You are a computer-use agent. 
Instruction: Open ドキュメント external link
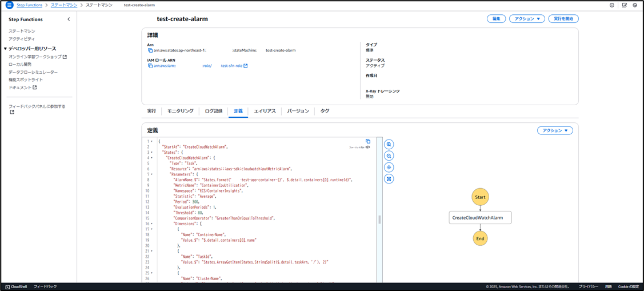click(23, 87)
